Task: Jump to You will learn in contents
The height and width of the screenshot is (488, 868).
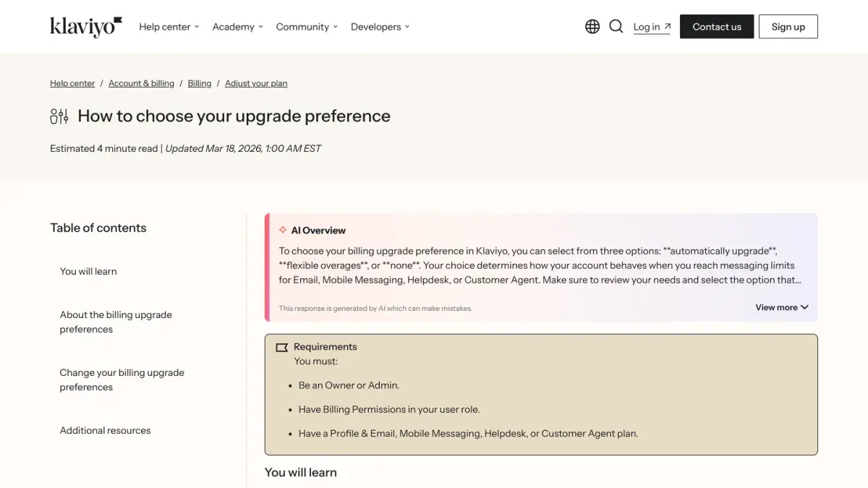Action: tap(88, 271)
